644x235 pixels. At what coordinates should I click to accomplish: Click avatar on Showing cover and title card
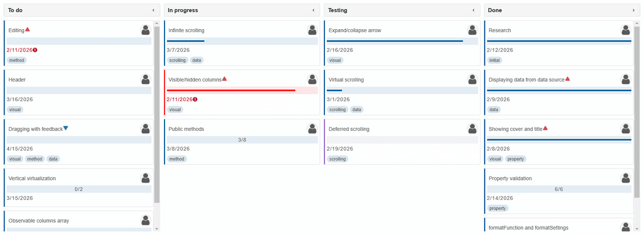coord(625,129)
